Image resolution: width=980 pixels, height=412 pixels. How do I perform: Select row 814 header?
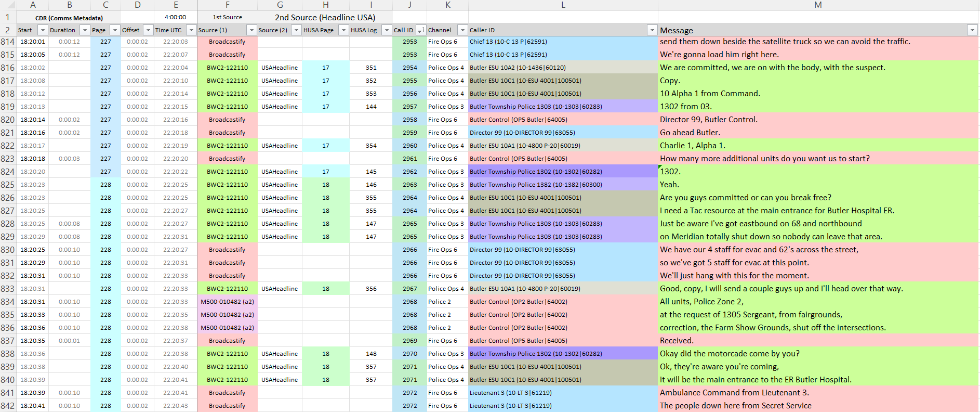[8, 42]
